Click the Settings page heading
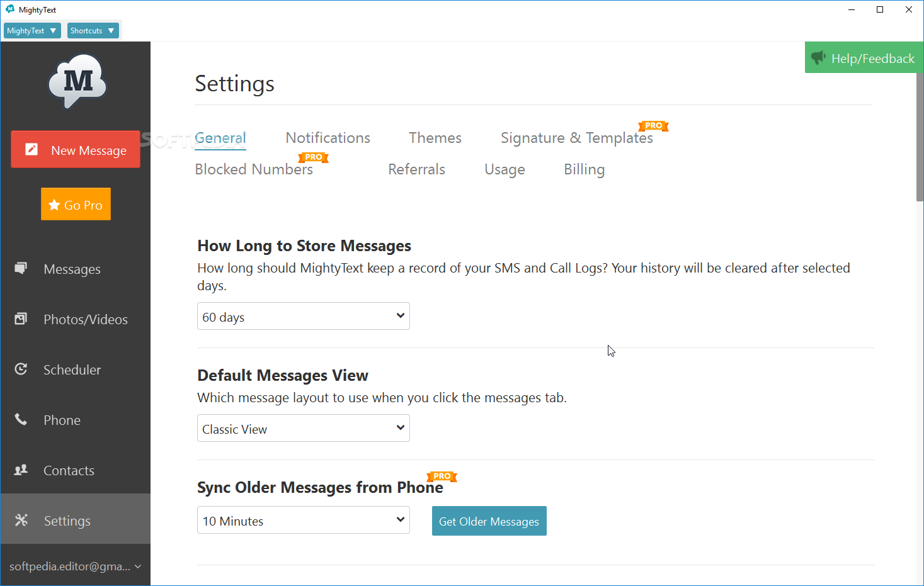The height and width of the screenshot is (586, 924). pyautogui.click(x=235, y=84)
